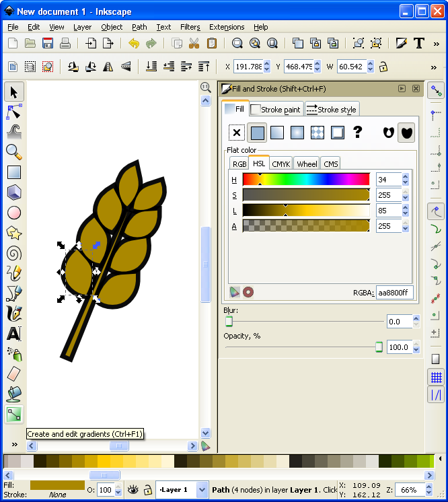The width and height of the screenshot is (448, 502).
Task: Click the RGBA hex value field
Action: [394, 292]
